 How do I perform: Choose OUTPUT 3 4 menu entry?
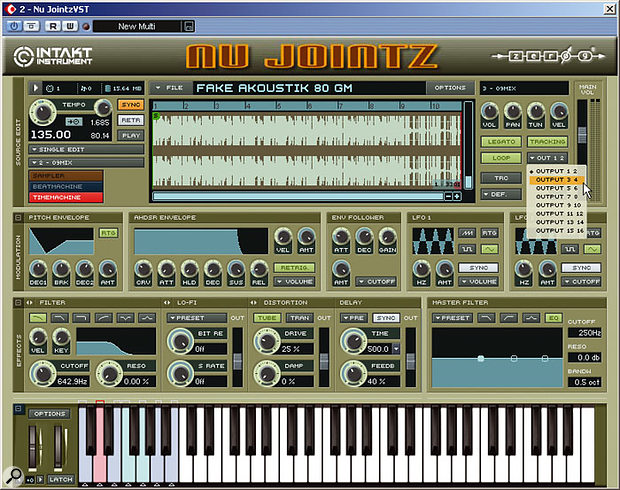[557, 180]
